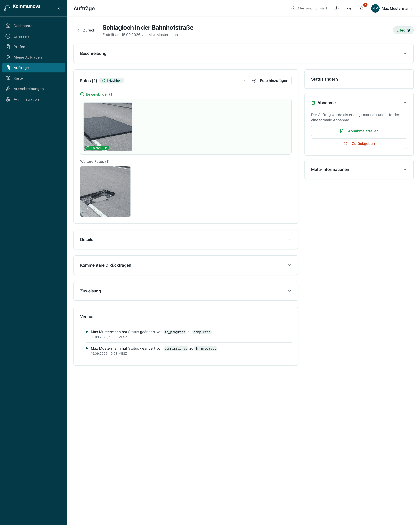Open the Nachher-Bild repaired road photo

tap(108, 127)
